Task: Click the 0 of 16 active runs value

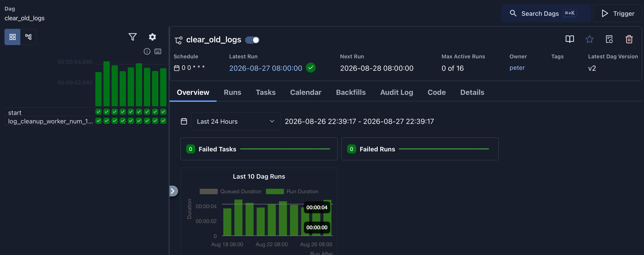Action: click(452, 68)
